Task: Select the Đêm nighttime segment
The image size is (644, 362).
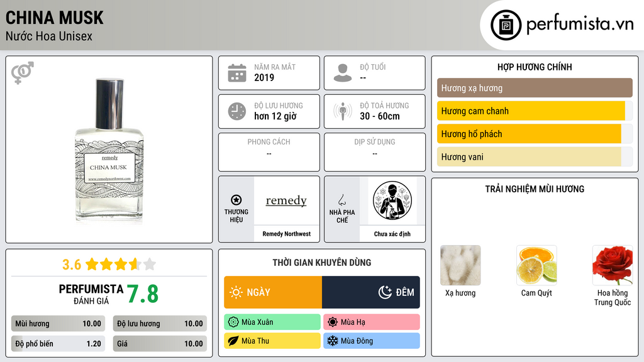Action: pos(371,292)
